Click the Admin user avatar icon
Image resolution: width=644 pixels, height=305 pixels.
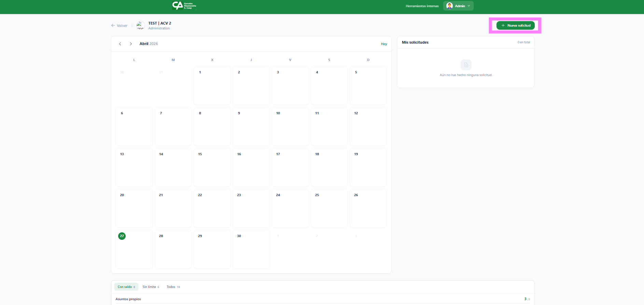click(x=449, y=6)
